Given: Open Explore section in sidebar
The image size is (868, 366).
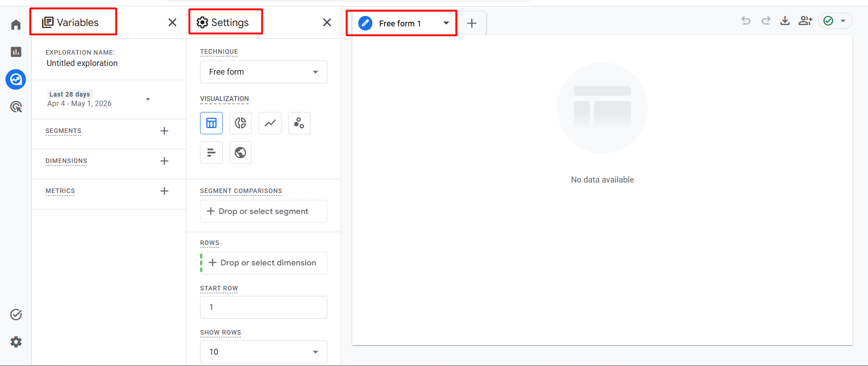Looking at the screenshot, I should coord(16,80).
